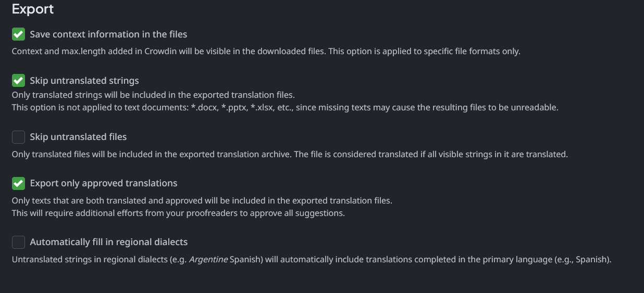Click the 'Only translated files will be included' description

pyautogui.click(x=289, y=155)
